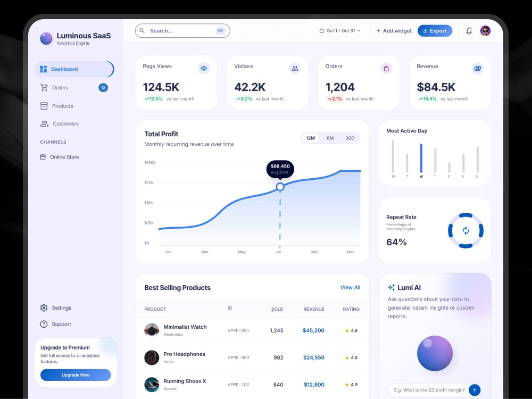This screenshot has width=532, height=399.
Task: Click the refresh icon inside Repeat Rate ring
Action: 466,231
